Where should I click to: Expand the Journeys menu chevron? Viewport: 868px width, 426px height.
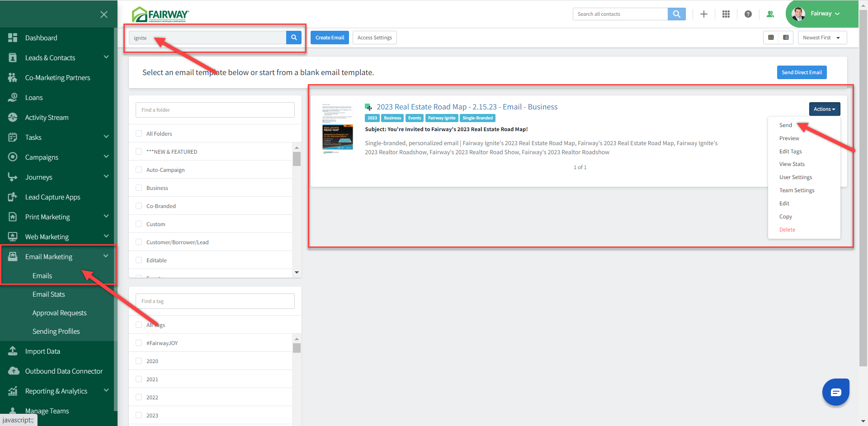(x=106, y=176)
